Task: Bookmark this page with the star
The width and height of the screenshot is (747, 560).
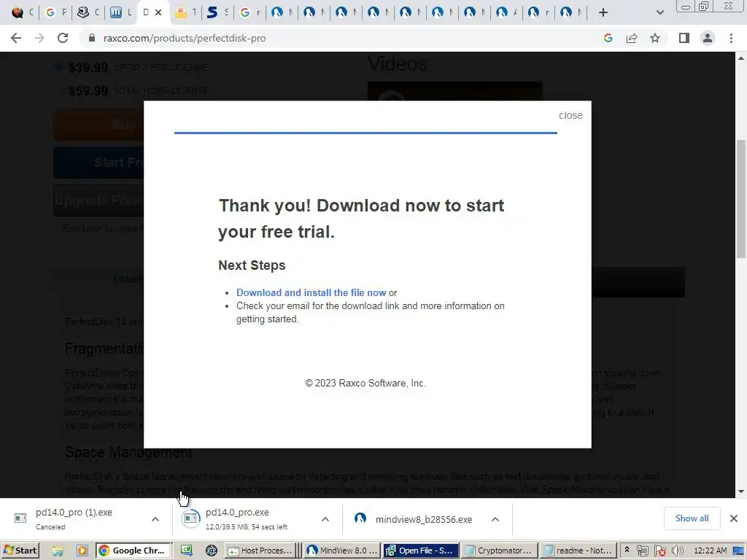Action: [655, 38]
